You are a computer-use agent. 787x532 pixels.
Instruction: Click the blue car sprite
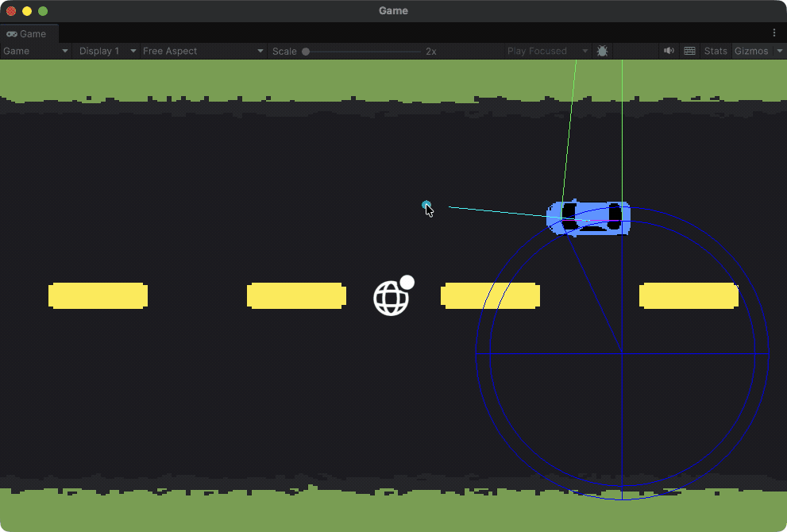pyautogui.click(x=589, y=218)
